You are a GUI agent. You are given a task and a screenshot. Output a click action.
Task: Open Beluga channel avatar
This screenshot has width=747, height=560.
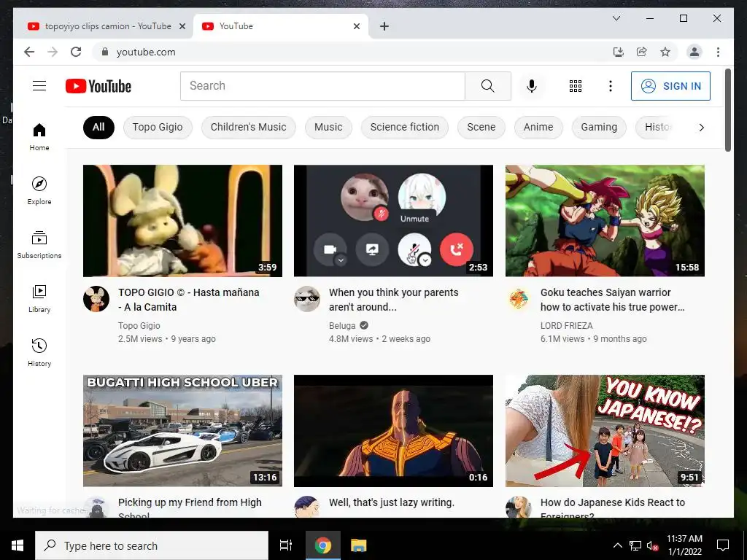[x=307, y=299]
